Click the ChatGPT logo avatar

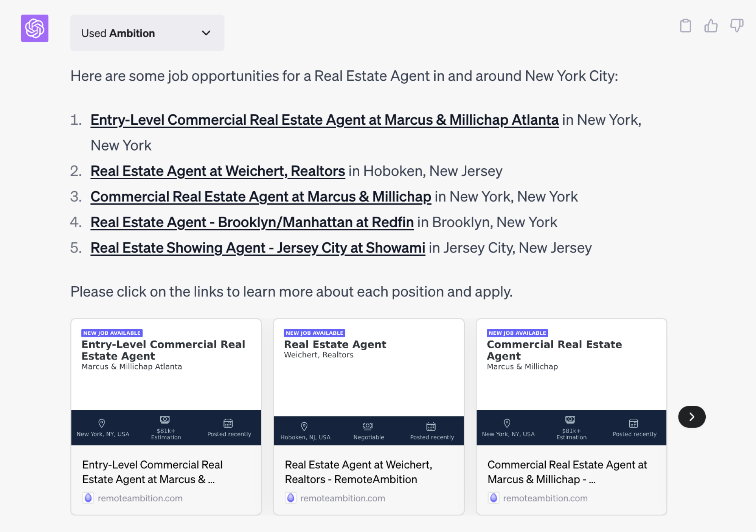34,28
